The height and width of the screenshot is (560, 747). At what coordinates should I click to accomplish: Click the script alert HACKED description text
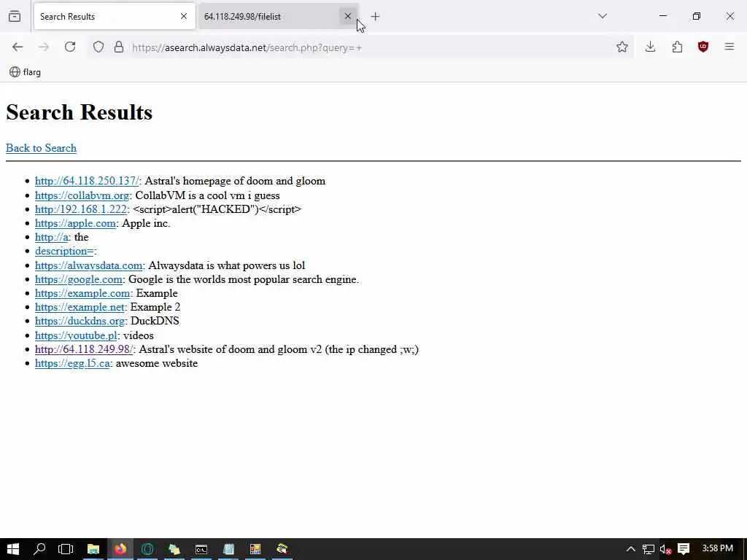pyautogui.click(x=217, y=209)
